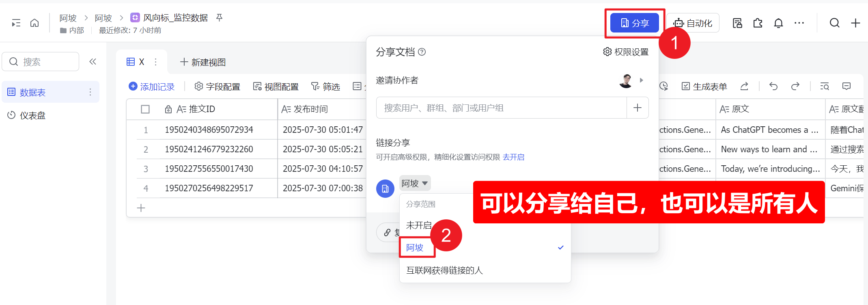868x305 pixels.
Task: Click 生成表单 to generate a form
Action: coord(704,87)
